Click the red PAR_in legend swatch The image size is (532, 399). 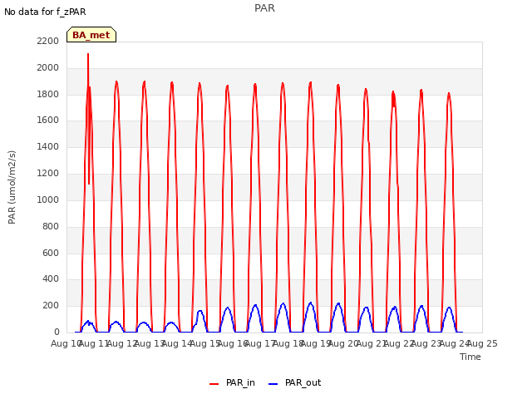coord(214,384)
